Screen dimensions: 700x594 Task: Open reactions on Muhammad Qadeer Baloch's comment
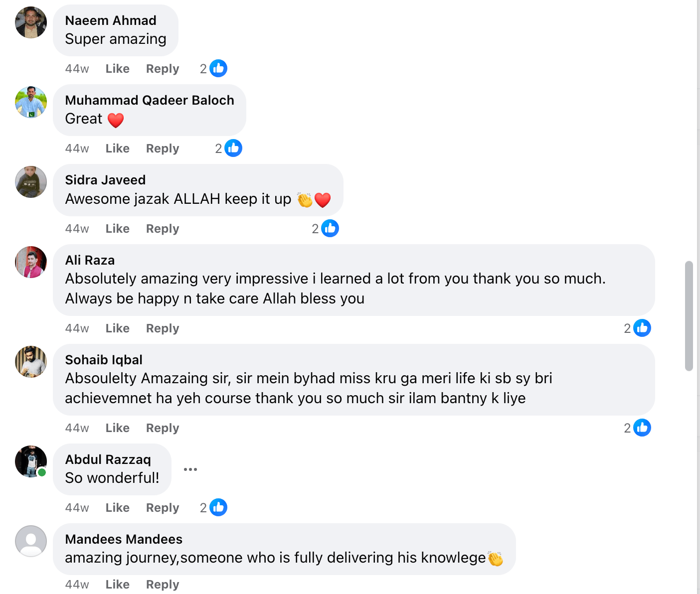[x=233, y=148]
